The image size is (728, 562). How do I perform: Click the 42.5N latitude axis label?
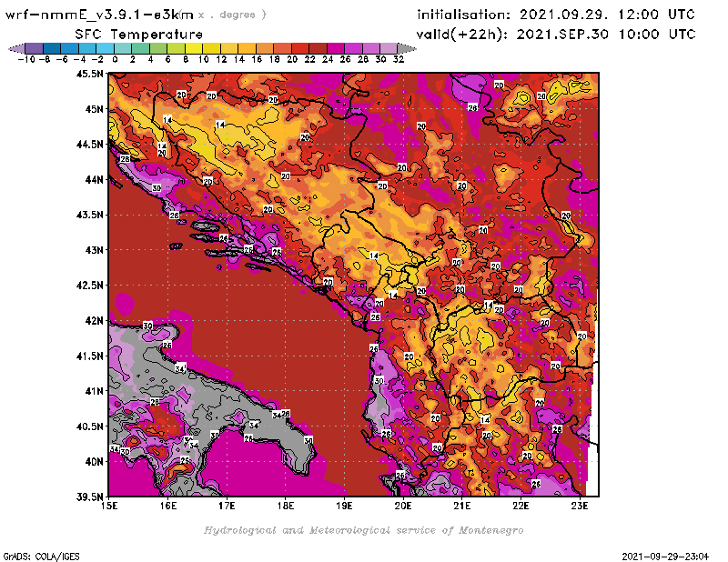89,286
